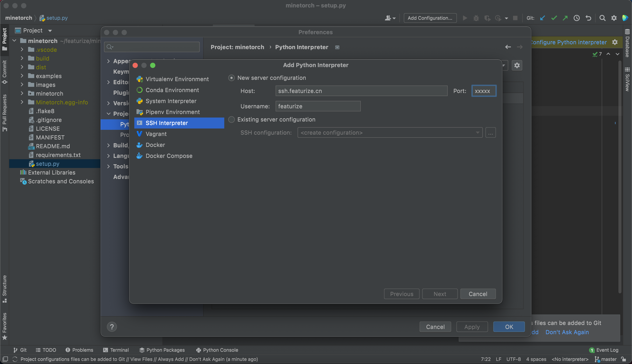Open interpreter settings gear in Preferences
Viewport: 632px width, 364px height.
click(x=517, y=66)
